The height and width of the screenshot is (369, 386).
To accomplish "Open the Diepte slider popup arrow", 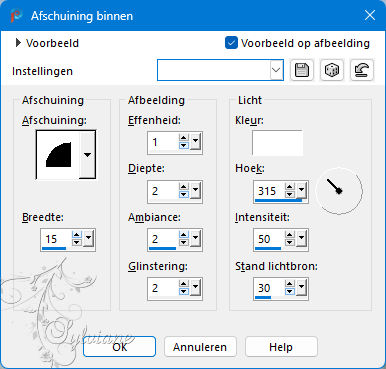I will 195,190.
